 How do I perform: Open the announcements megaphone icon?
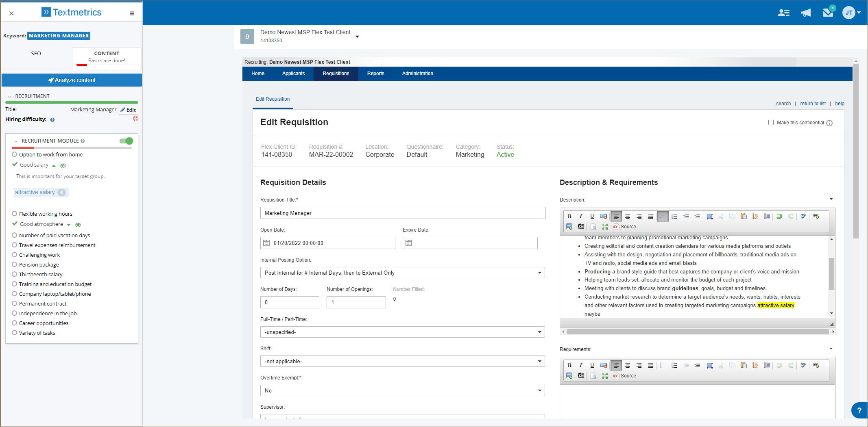pyautogui.click(x=806, y=13)
